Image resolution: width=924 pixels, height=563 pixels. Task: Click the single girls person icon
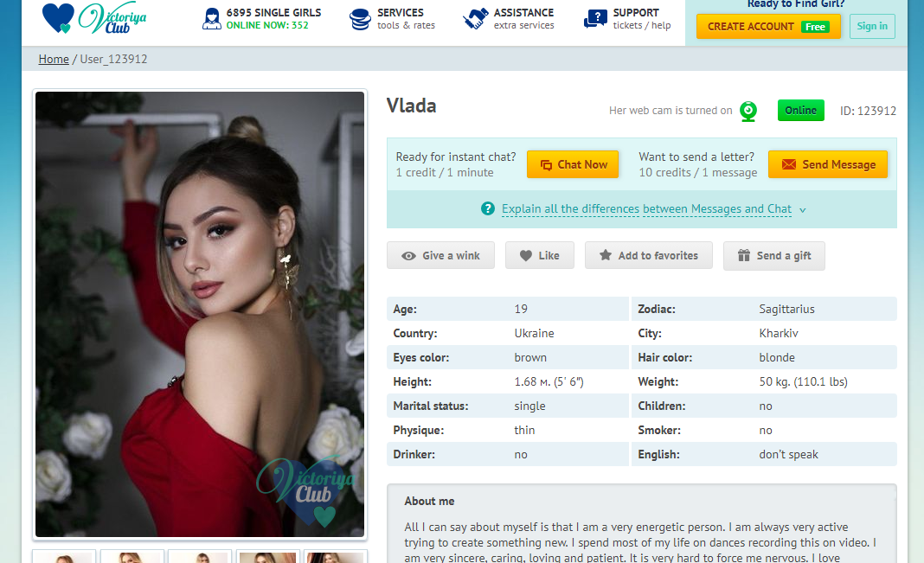pyautogui.click(x=212, y=19)
